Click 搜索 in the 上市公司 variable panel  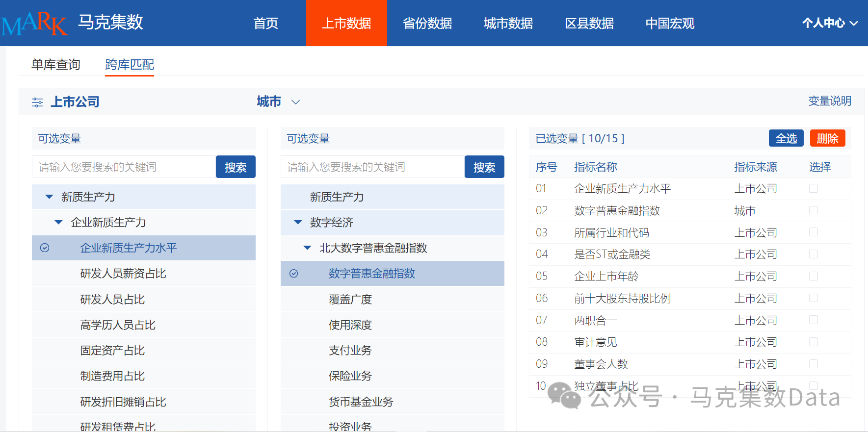click(x=236, y=167)
